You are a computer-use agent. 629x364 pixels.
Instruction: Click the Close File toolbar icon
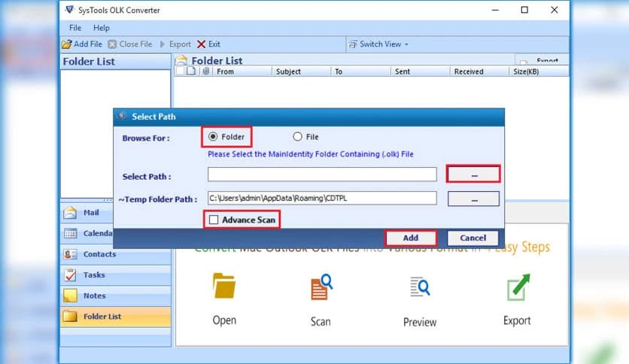[112, 44]
